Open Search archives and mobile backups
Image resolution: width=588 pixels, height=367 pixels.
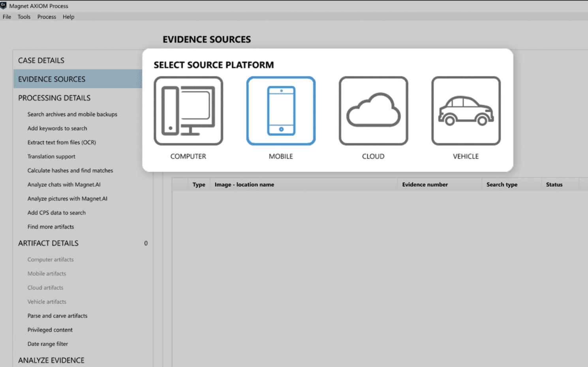click(72, 114)
